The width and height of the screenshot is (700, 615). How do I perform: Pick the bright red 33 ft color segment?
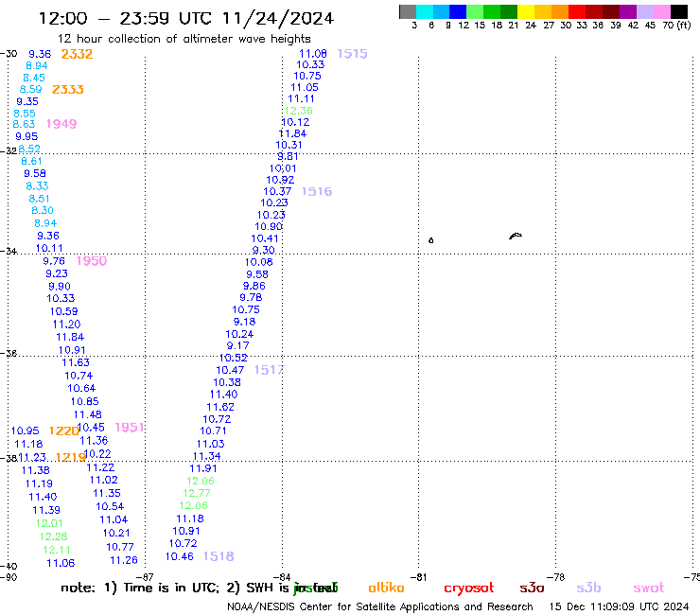[x=577, y=11]
